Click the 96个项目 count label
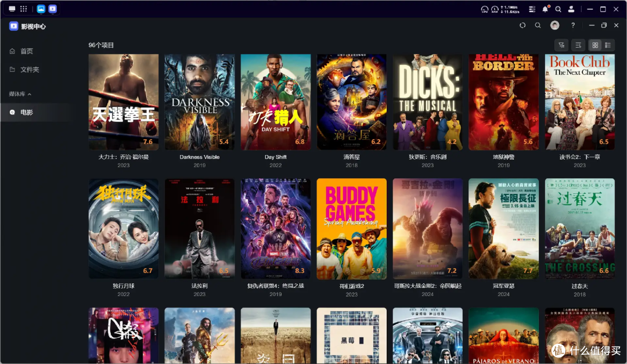Viewport: 627px width, 364px height. coord(101,45)
